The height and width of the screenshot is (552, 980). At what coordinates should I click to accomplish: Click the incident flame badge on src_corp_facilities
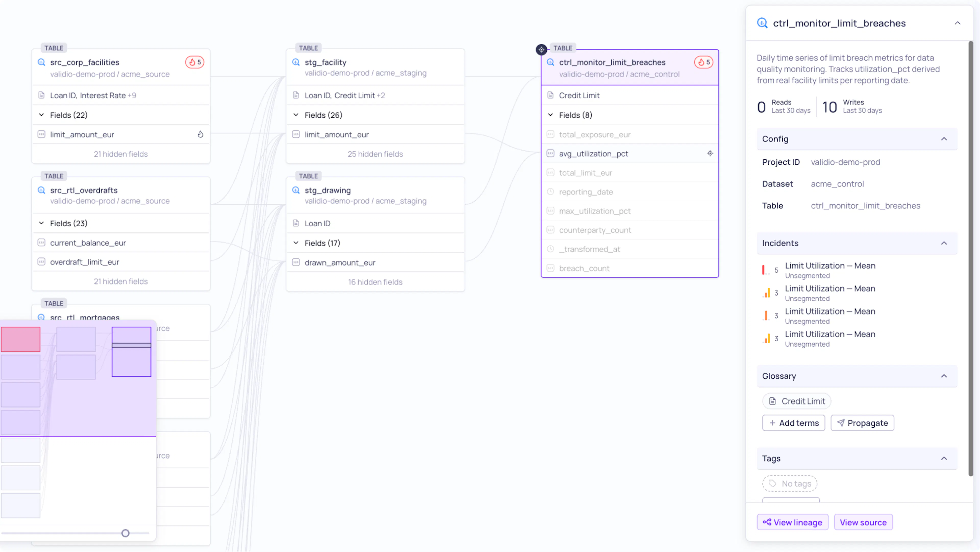click(195, 62)
